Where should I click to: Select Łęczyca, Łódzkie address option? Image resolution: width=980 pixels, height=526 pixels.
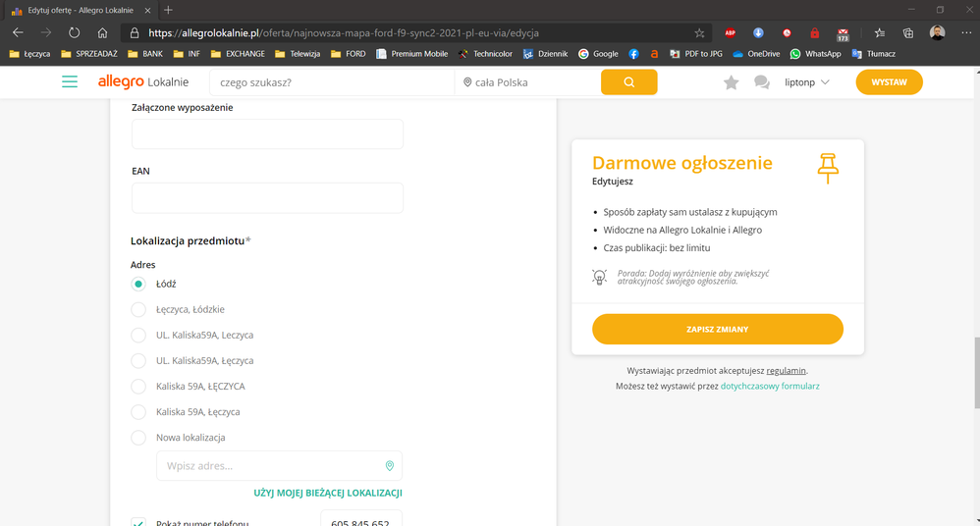(138, 309)
